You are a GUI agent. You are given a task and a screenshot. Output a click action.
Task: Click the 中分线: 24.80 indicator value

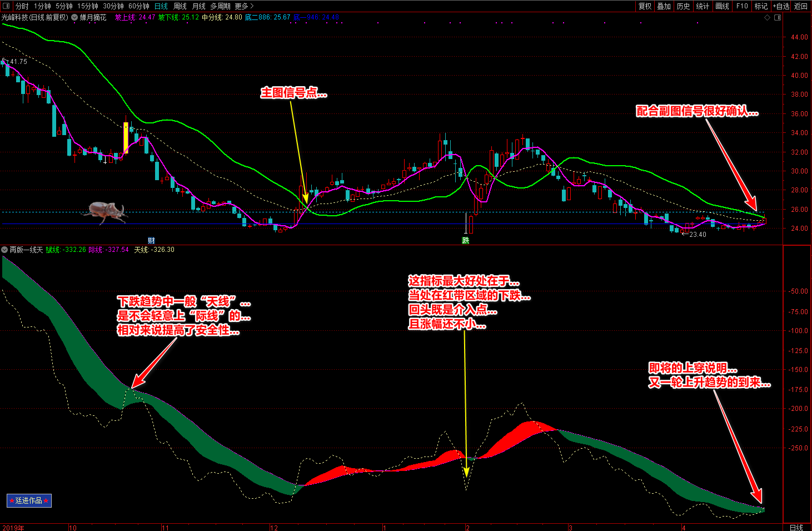tap(222, 17)
